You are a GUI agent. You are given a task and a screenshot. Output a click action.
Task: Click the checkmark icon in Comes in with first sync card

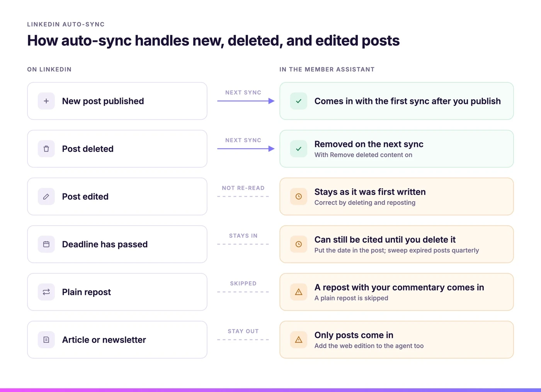pos(299,101)
